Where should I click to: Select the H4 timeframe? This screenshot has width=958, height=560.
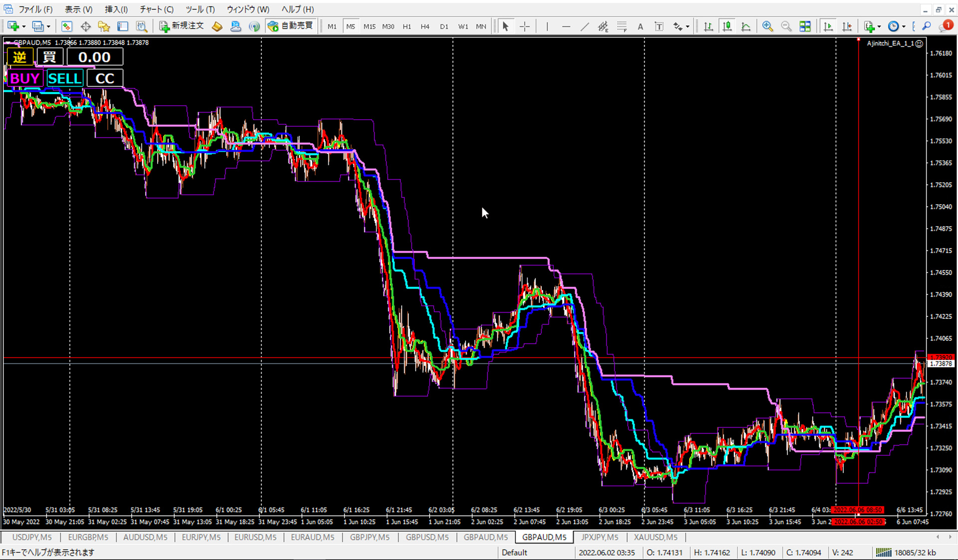tap(425, 26)
